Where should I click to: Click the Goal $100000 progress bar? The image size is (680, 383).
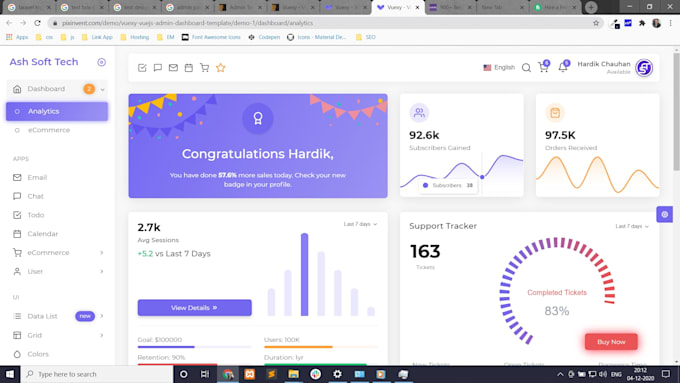194,347
